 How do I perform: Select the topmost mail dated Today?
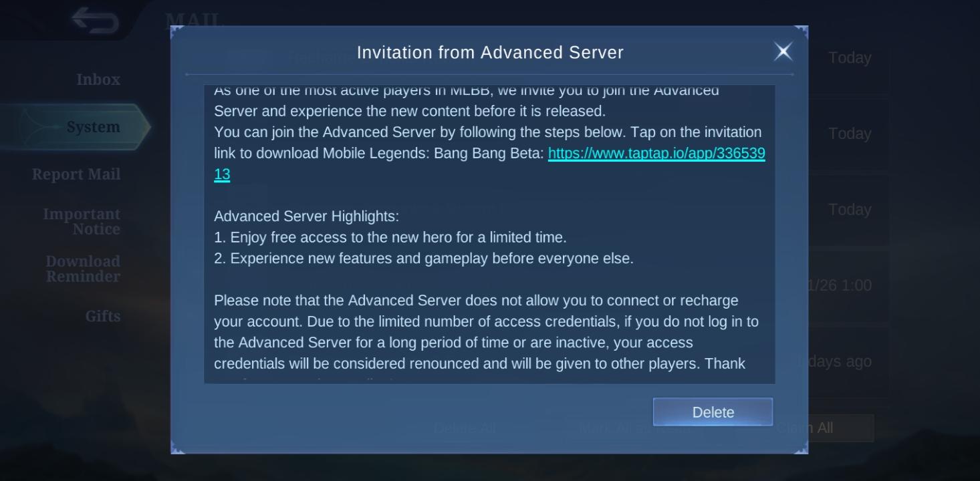point(849,58)
